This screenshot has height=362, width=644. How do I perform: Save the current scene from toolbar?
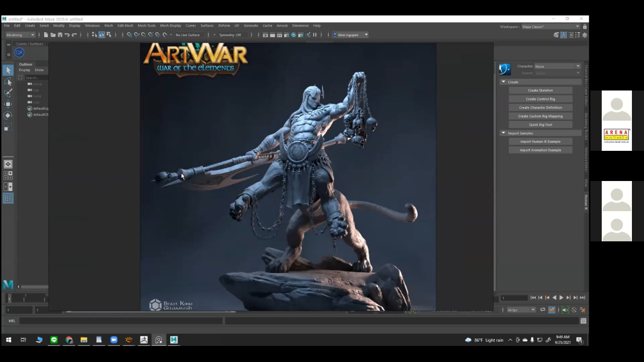(x=60, y=35)
